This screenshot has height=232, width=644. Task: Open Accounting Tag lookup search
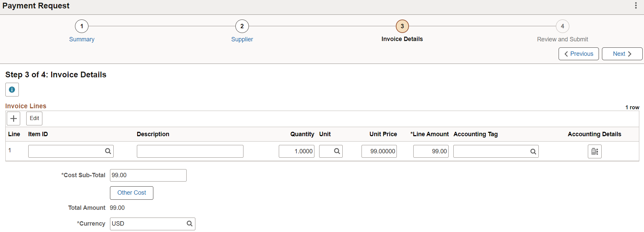click(x=533, y=151)
